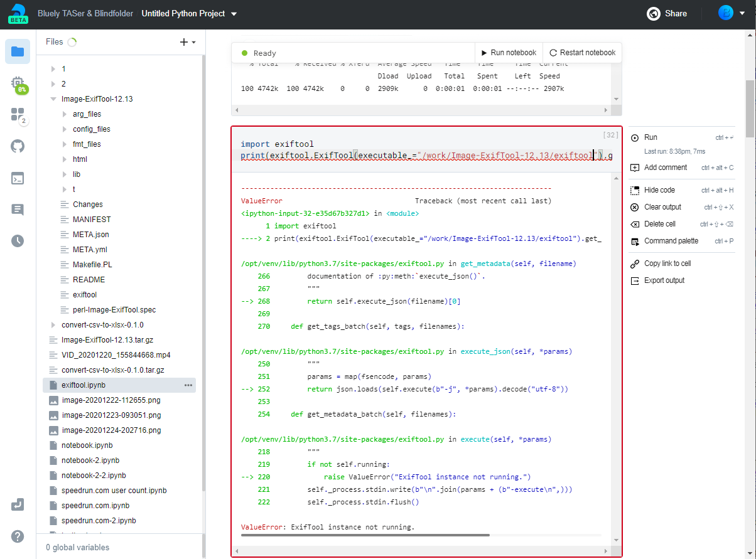
Task: Open the Changes file
Action: tap(88, 204)
